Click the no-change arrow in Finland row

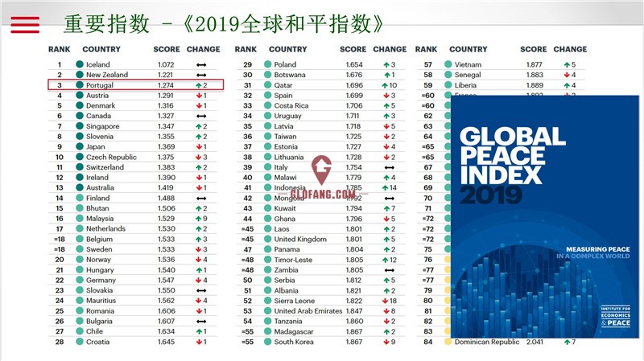(201, 198)
